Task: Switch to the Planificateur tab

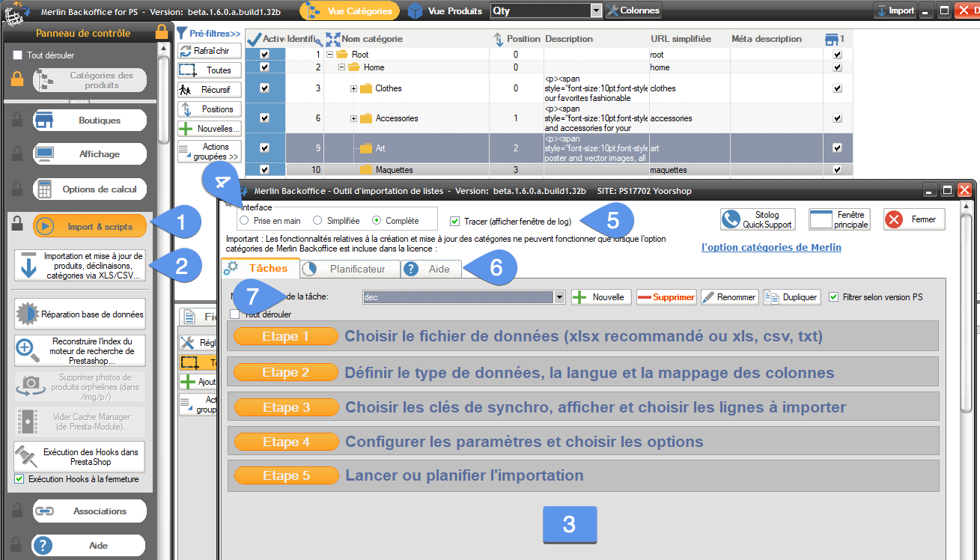Action: [349, 269]
